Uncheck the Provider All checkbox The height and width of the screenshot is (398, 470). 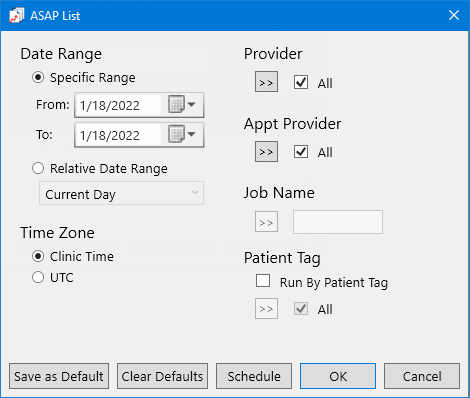[x=301, y=82]
